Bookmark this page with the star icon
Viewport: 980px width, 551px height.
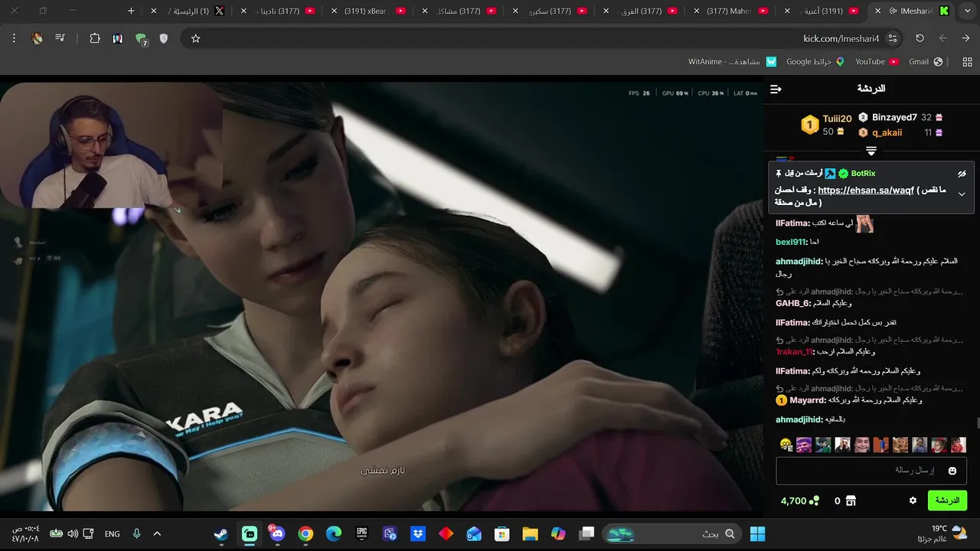tap(195, 38)
